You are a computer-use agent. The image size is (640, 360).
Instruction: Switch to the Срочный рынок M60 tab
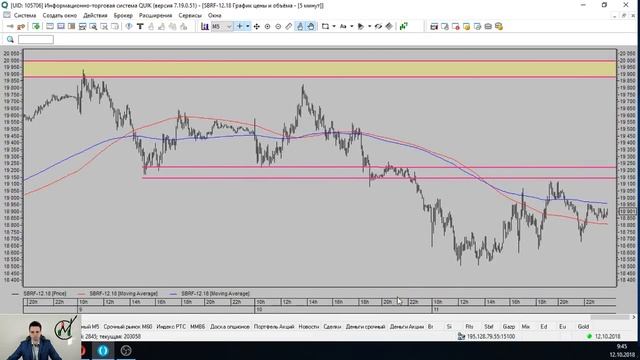[128, 327]
